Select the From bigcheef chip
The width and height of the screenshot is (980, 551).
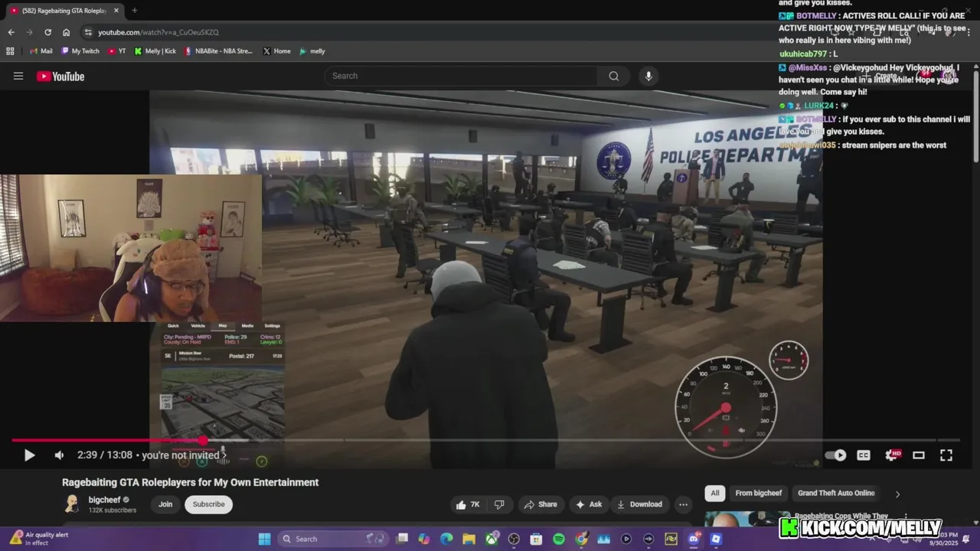coord(759,493)
